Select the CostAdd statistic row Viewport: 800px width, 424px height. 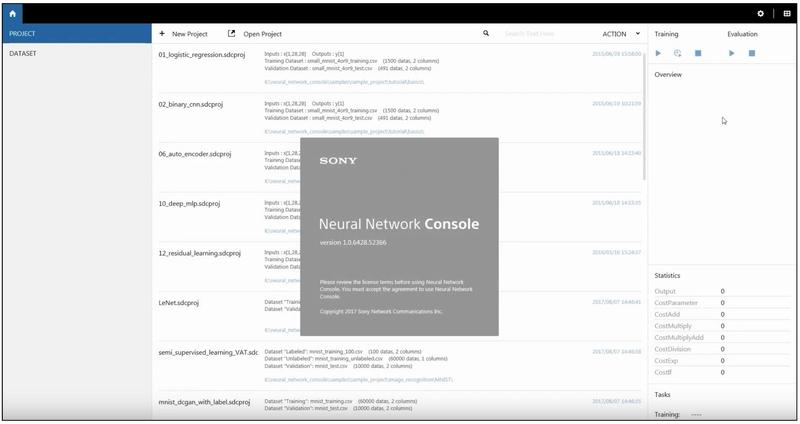tap(722, 314)
